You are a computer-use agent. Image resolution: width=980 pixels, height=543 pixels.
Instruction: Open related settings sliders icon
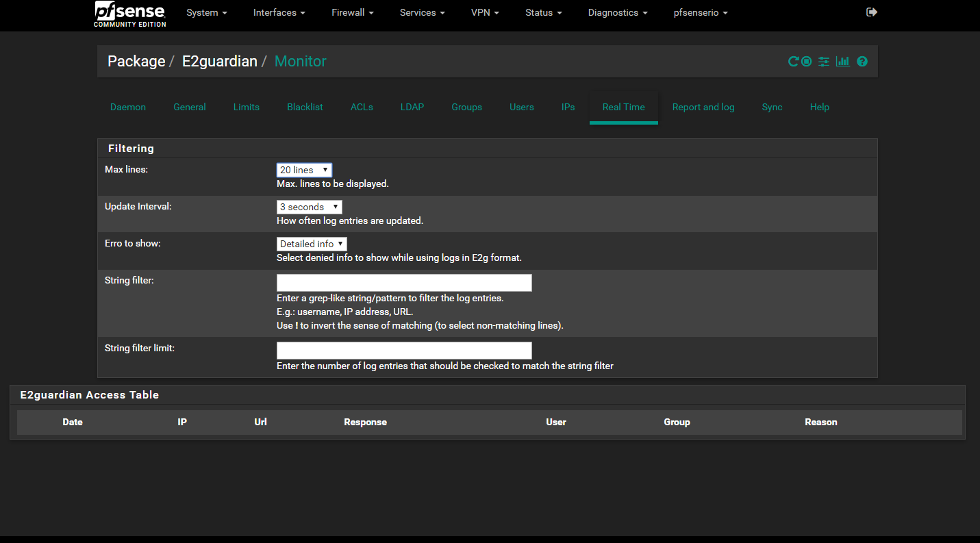pyautogui.click(x=824, y=62)
